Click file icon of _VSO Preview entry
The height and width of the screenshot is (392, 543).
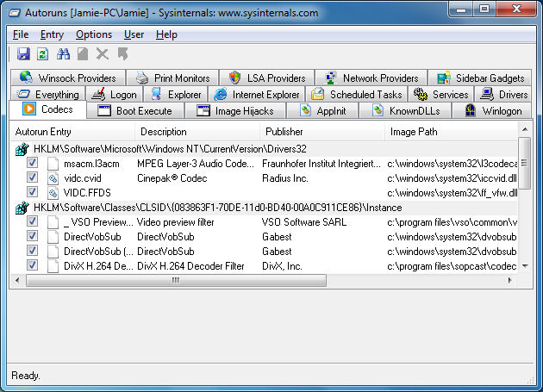(53, 222)
